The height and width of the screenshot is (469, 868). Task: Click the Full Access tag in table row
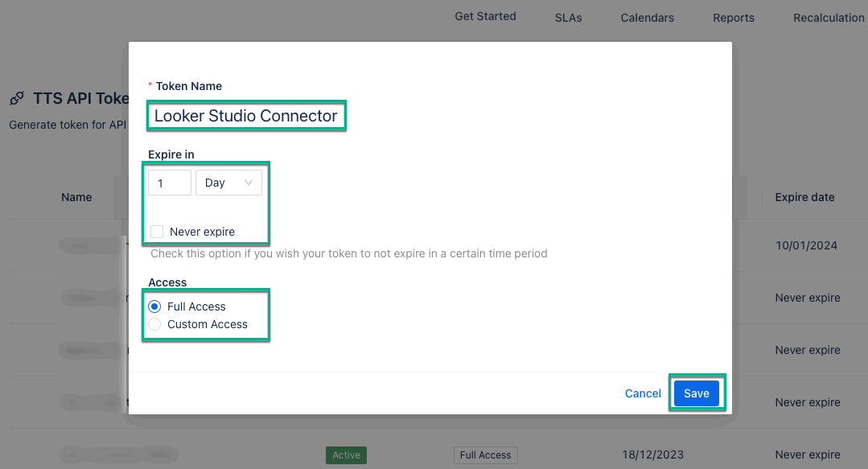point(485,455)
